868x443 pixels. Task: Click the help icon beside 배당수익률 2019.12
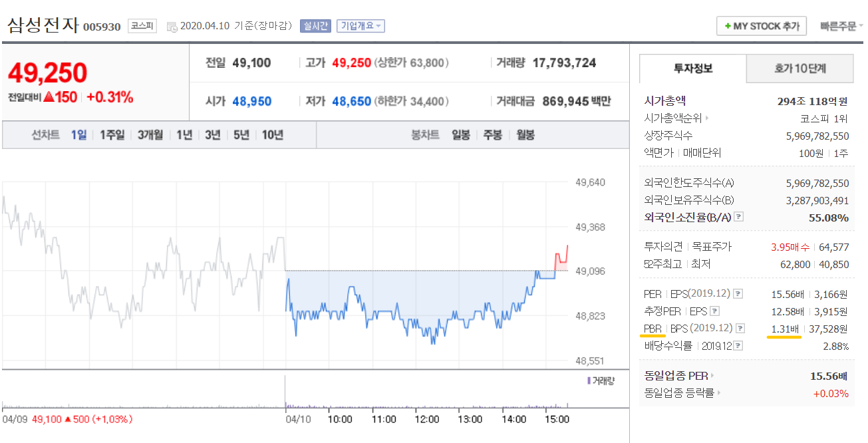(x=738, y=346)
